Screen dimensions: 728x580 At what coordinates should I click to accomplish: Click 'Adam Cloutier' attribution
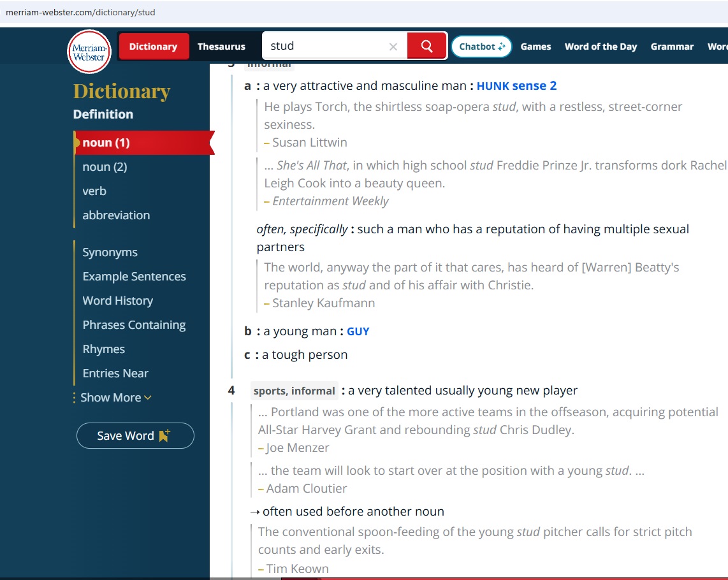pos(307,488)
